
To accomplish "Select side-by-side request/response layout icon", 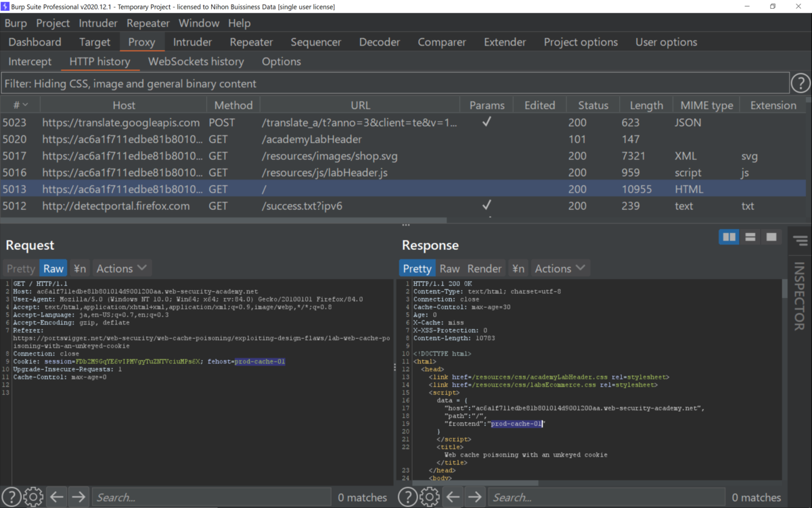I will click(x=729, y=237).
